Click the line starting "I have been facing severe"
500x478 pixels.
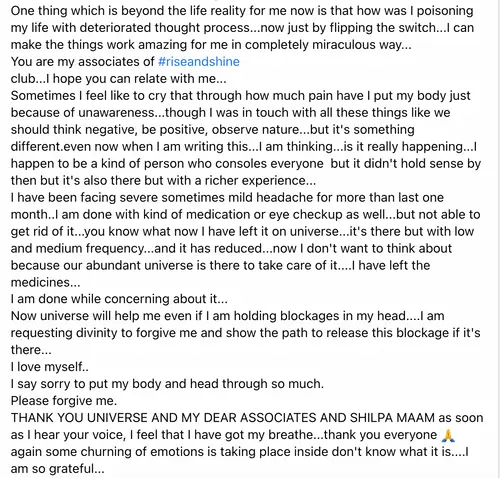[227, 198]
